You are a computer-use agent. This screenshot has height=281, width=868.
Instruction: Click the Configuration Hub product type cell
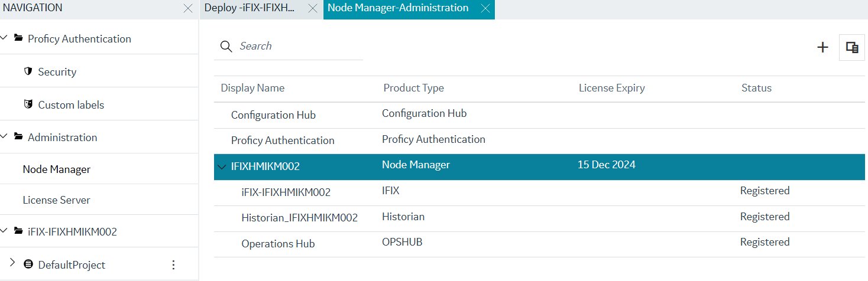pos(424,113)
